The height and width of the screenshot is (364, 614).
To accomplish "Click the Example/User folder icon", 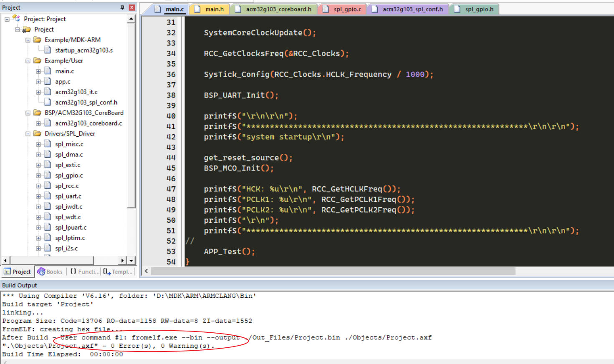I will click(x=37, y=60).
